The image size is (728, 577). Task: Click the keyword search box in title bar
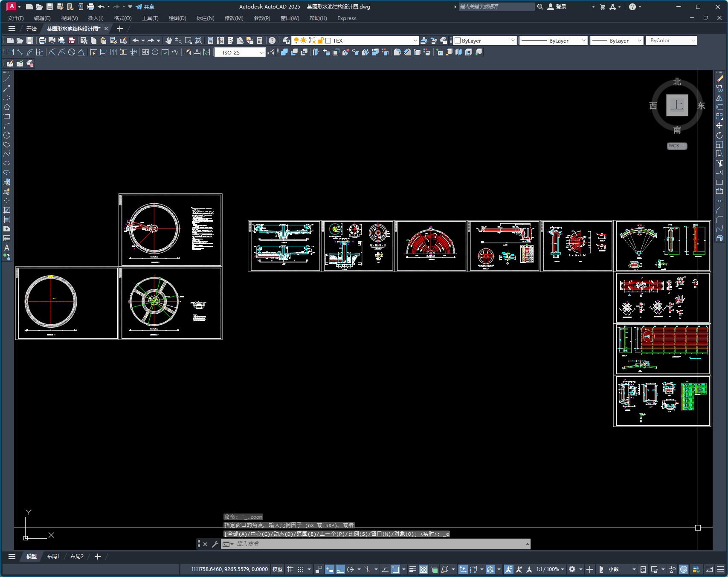496,7
